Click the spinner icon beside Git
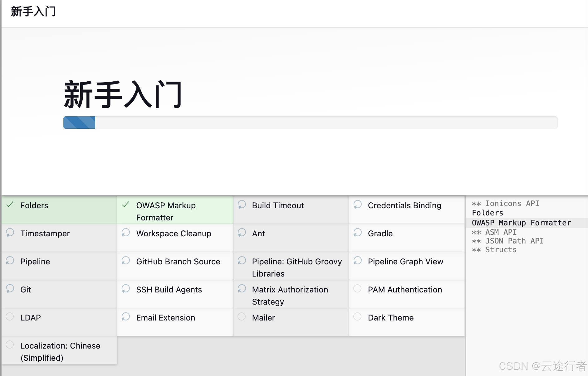 click(x=10, y=289)
